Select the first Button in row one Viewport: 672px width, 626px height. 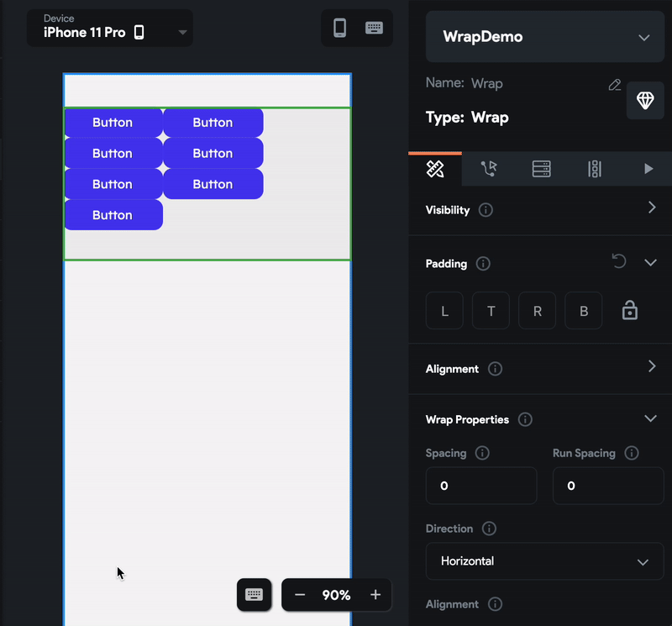tap(113, 123)
